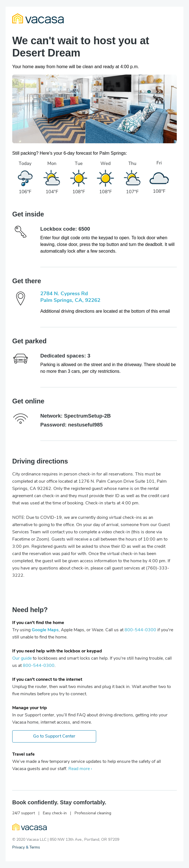Click the key icon beside Lockbox code

point(21,231)
